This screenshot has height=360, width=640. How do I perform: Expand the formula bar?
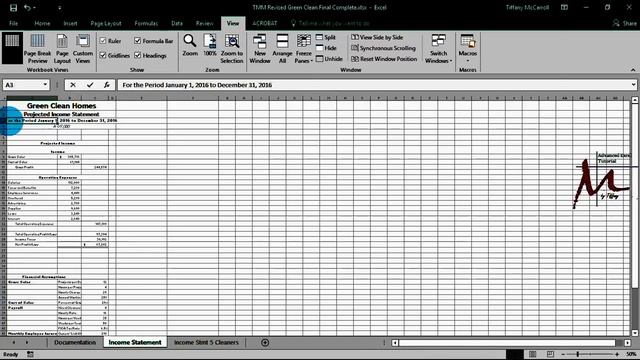pos(633,85)
